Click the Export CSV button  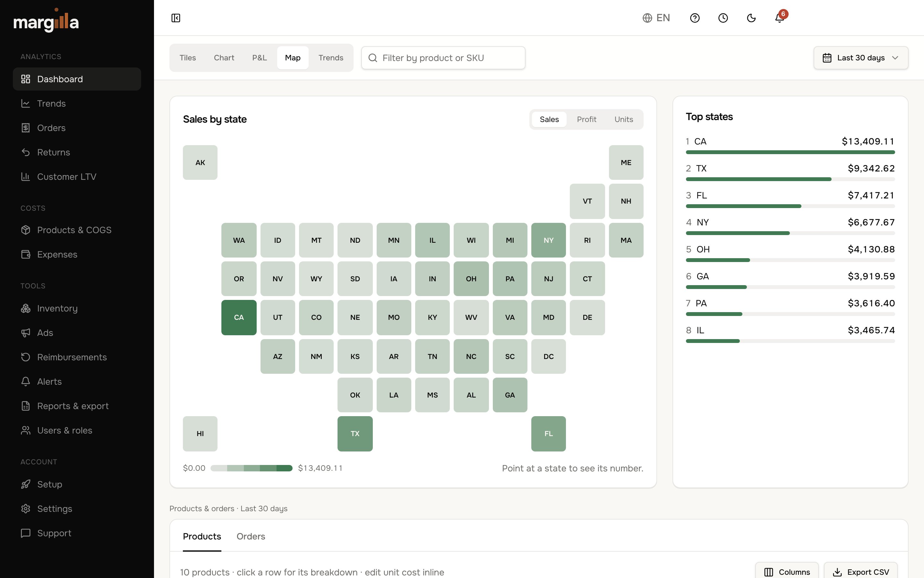[860, 572]
